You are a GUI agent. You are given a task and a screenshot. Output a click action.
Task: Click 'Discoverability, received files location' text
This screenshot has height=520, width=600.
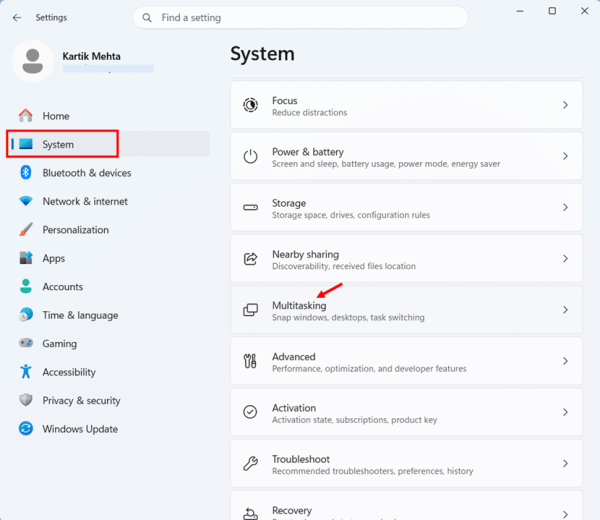(x=344, y=266)
